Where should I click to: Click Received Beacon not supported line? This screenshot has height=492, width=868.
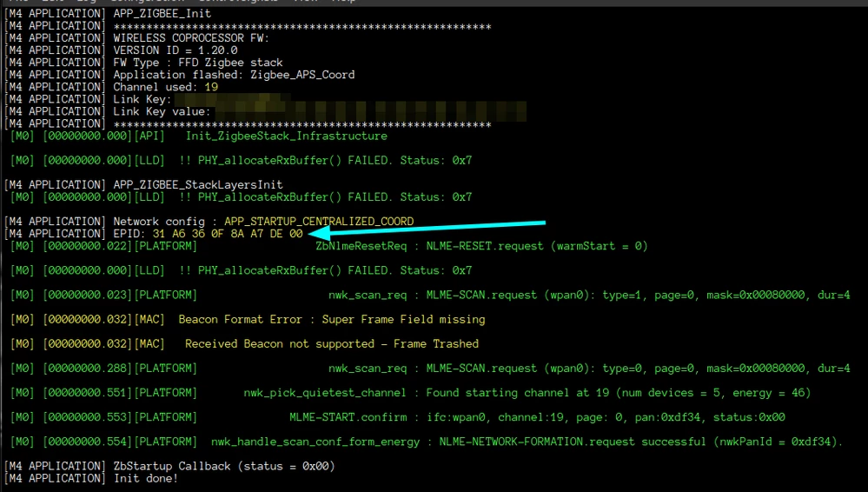point(244,344)
